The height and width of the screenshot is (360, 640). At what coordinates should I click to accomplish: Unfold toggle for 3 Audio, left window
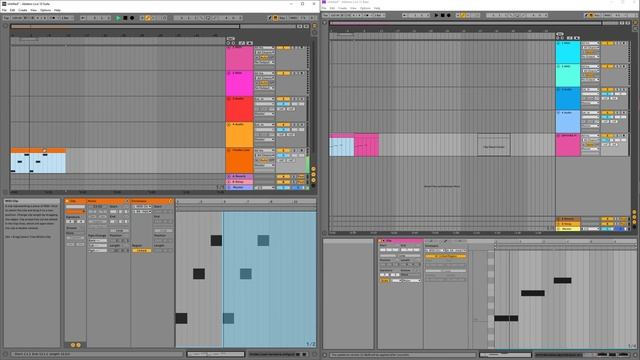pos(229,99)
